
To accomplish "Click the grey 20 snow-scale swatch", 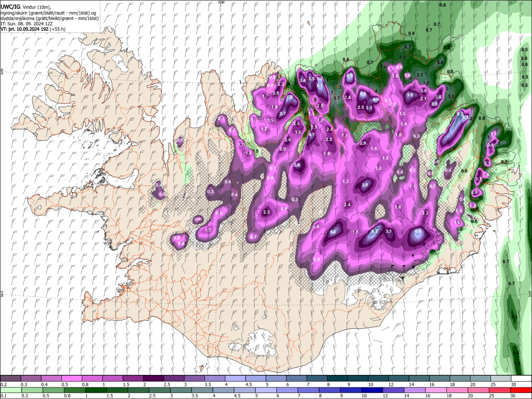I will tap(480, 379).
